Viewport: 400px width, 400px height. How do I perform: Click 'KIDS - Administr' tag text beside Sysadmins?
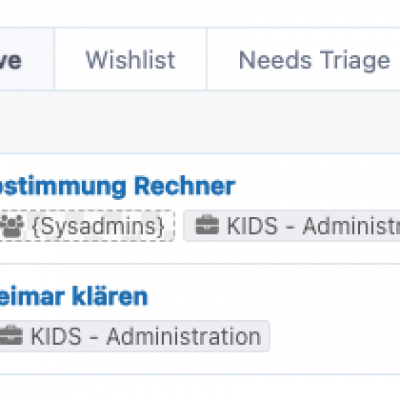point(313,226)
